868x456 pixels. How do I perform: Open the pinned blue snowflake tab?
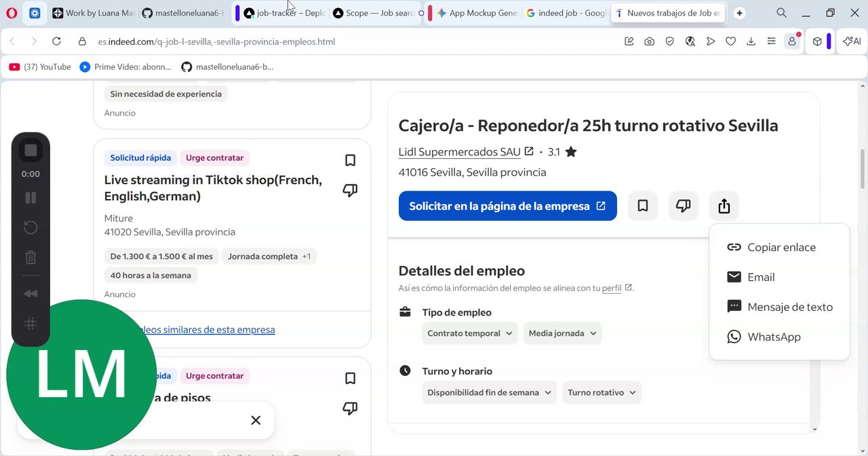pyautogui.click(x=35, y=13)
